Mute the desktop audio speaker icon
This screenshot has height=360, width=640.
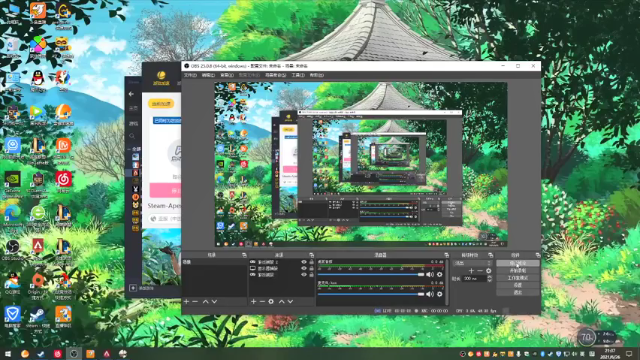(430, 275)
